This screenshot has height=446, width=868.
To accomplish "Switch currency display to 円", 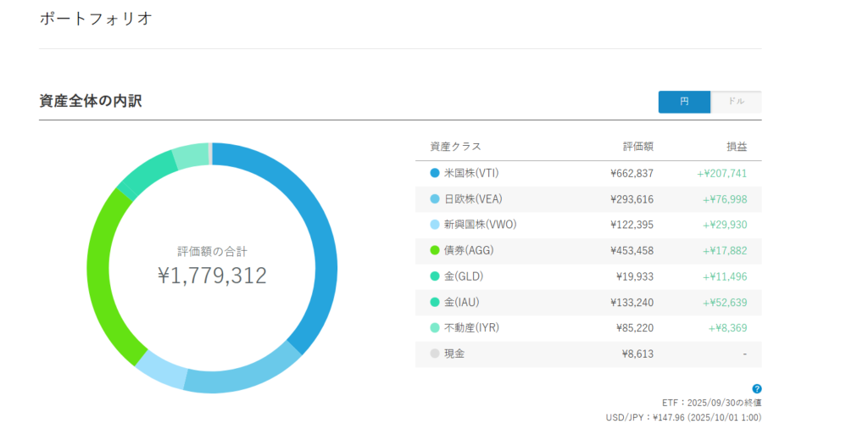I will (x=684, y=102).
